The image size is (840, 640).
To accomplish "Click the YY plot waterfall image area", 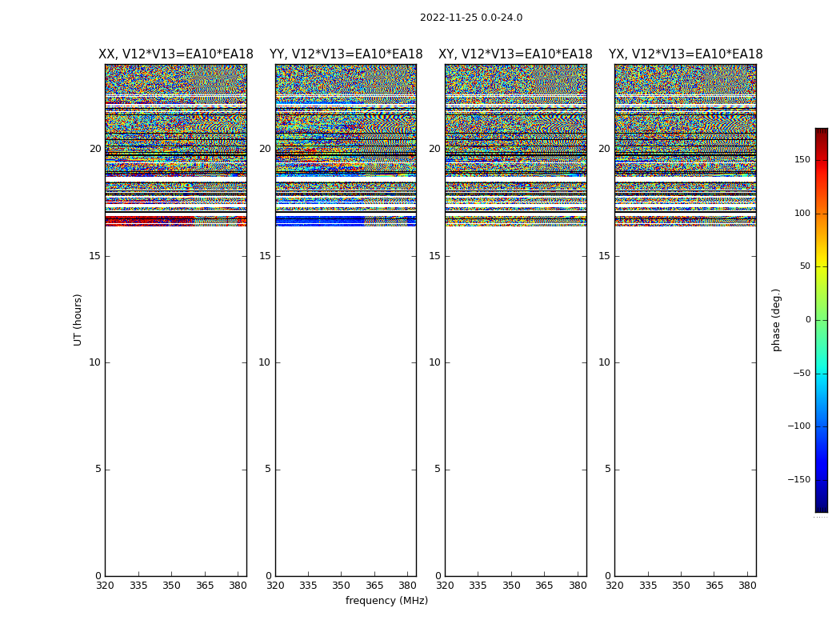I will (346, 320).
